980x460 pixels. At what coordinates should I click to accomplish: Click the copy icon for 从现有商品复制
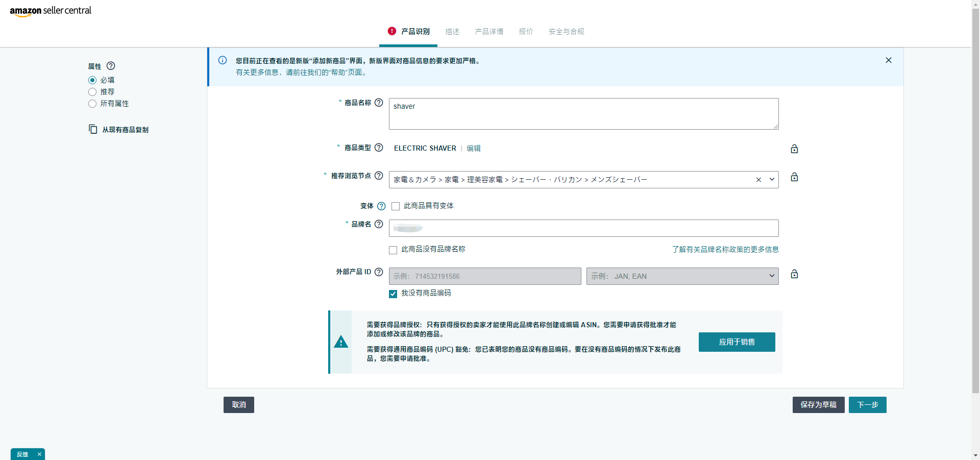[x=93, y=129]
